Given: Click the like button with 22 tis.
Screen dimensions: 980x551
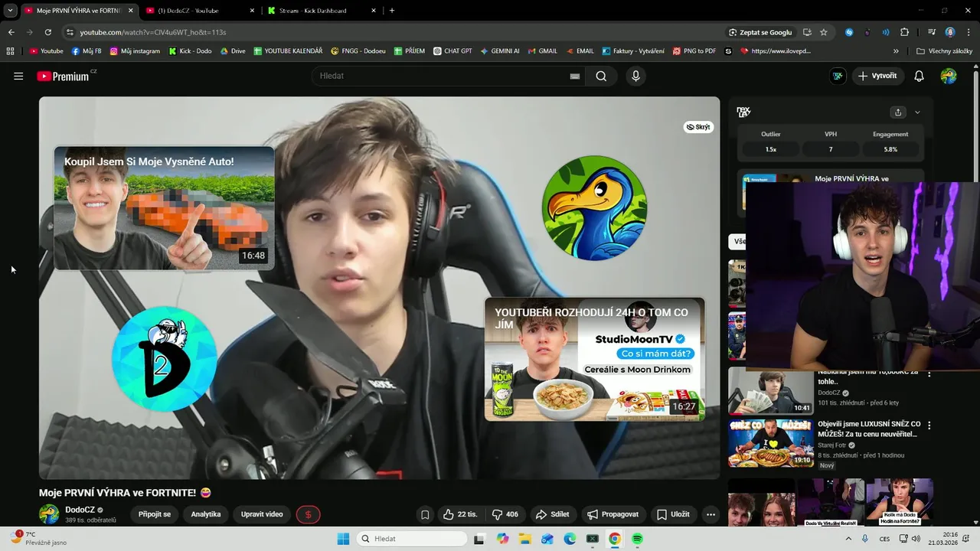Looking at the screenshot, I should (x=460, y=514).
